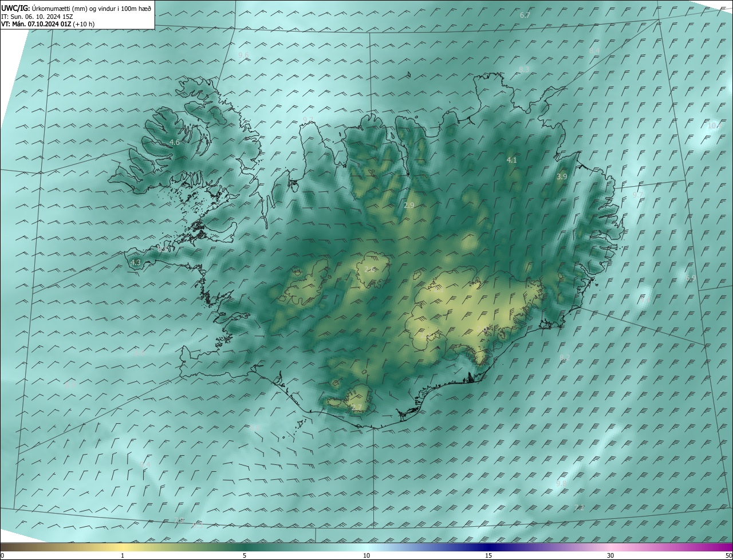Click the 2.9 value label on the map
The height and width of the screenshot is (560, 733).
pos(409,205)
